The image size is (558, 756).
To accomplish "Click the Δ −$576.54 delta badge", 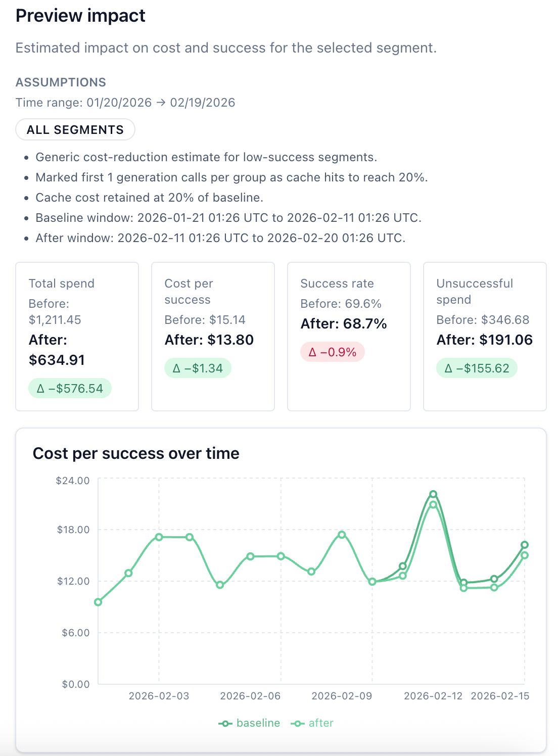I will click(x=70, y=388).
